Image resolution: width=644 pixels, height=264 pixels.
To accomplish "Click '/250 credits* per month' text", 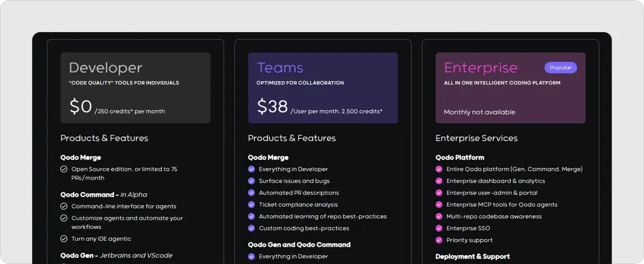I will [130, 111].
